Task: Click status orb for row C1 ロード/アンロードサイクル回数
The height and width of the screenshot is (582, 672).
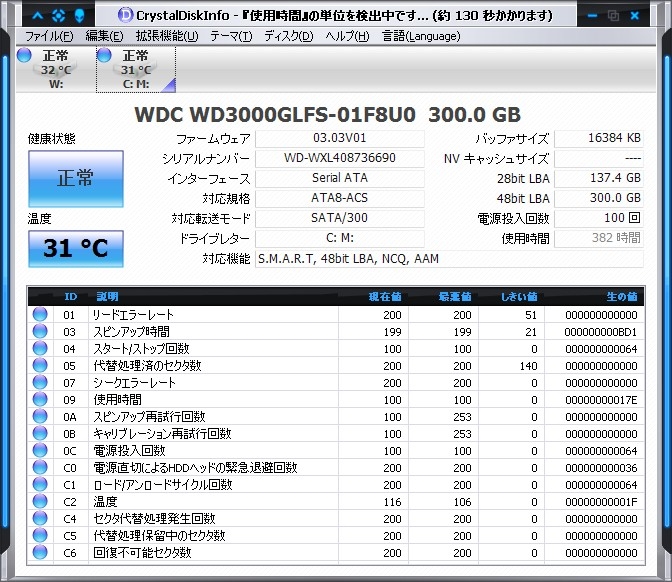Action: 40,484
